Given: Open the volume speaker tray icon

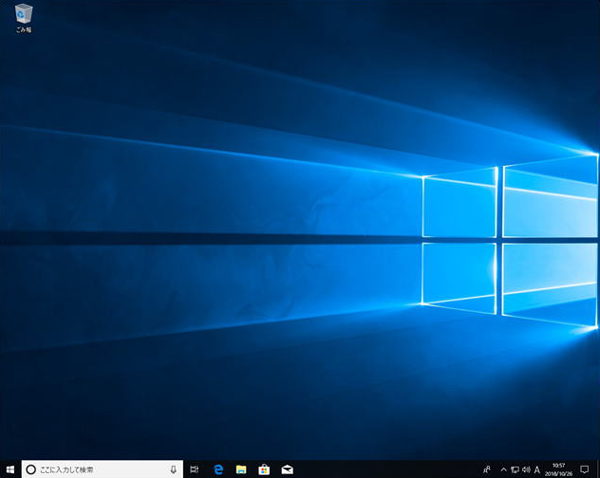Looking at the screenshot, I should click(526, 470).
